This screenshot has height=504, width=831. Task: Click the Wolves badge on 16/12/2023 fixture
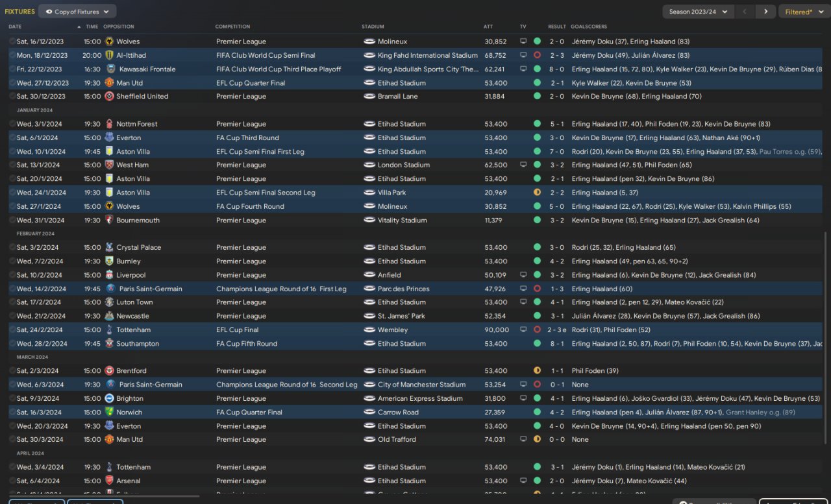coord(109,42)
